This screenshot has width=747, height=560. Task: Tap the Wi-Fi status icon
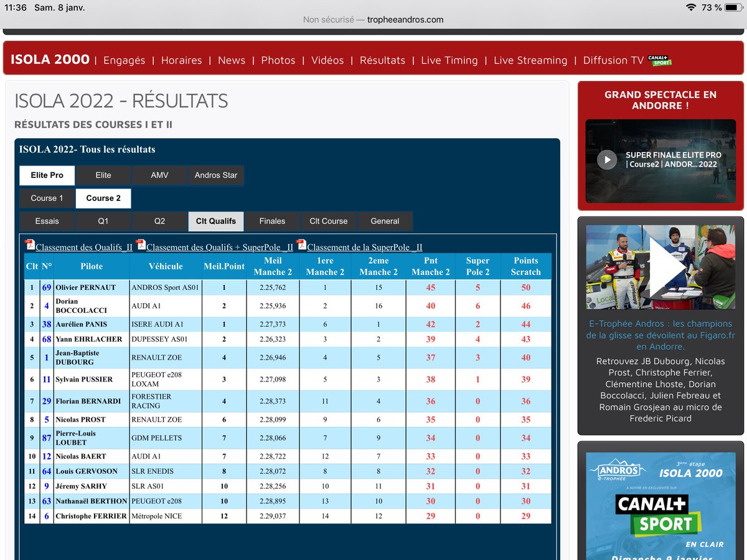(x=690, y=7)
